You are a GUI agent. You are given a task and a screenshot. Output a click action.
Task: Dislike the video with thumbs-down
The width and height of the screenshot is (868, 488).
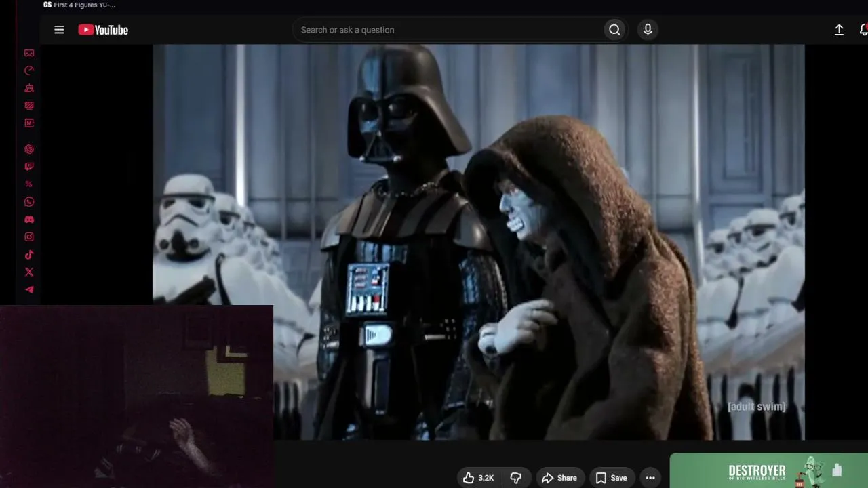pyautogui.click(x=516, y=478)
